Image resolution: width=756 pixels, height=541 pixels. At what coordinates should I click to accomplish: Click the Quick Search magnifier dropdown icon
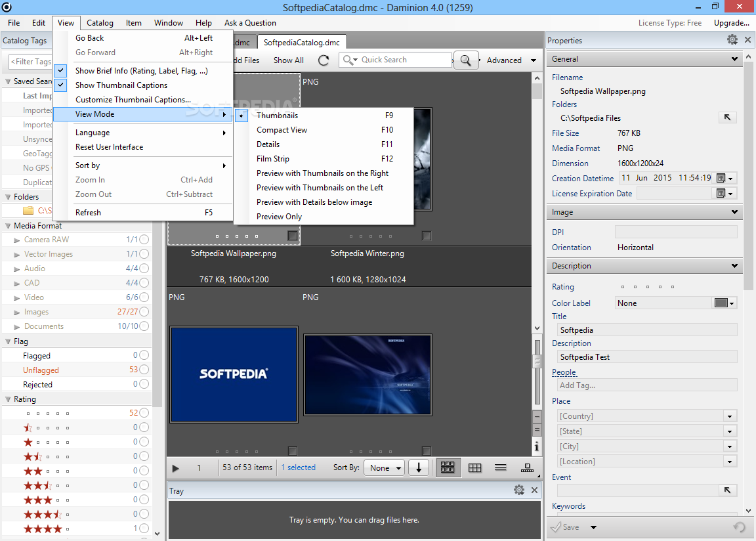point(350,60)
